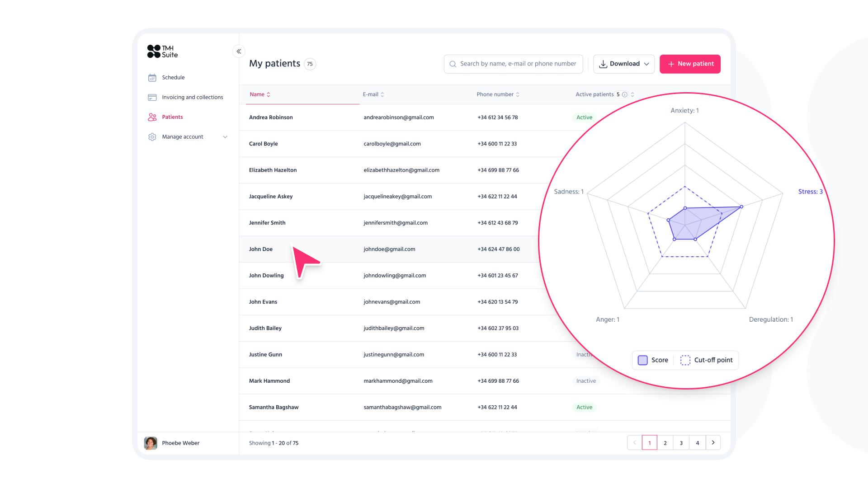This screenshot has width=868, height=488.
Task: Click the download arrow icon
Action: [604, 64]
